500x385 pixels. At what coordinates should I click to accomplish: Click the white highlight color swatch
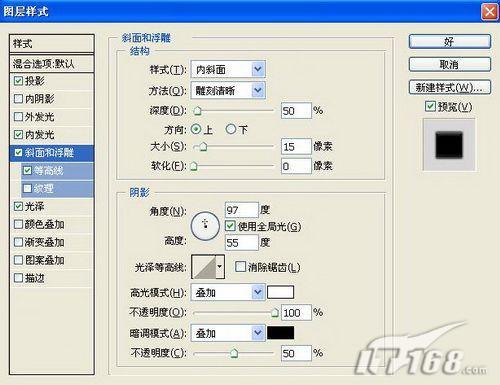click(x=281, y=292)
